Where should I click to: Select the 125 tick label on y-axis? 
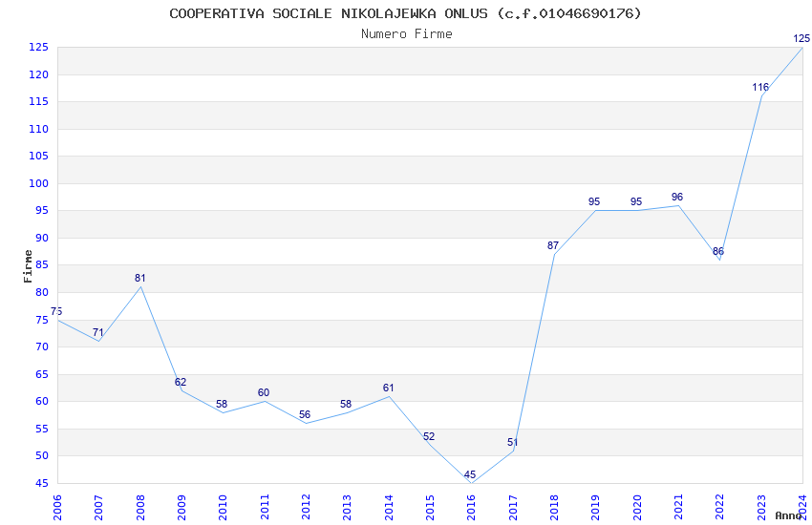(38, 48)
